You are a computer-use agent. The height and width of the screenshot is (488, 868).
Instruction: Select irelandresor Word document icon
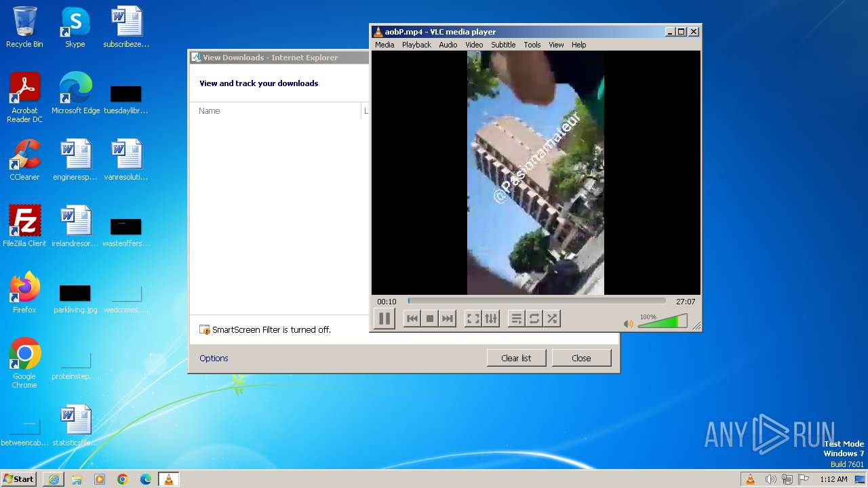pyautogui.click(x=75, y=226)
